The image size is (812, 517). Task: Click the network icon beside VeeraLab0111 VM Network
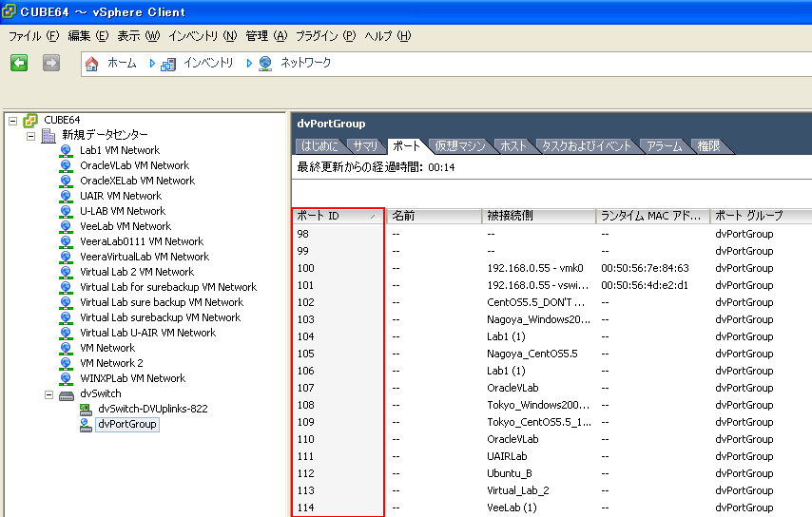(x=66, y=241)
